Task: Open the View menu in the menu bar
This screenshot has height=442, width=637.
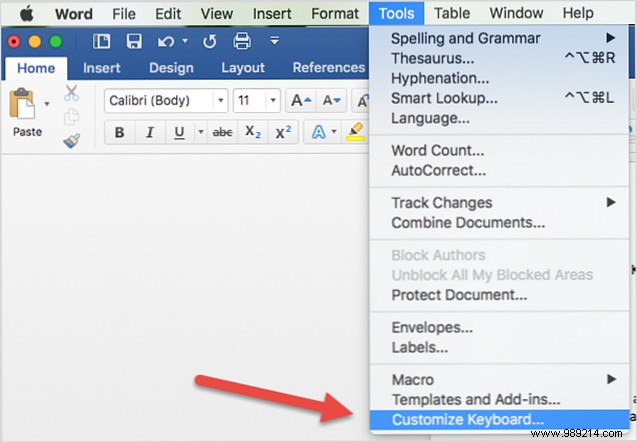Action: 217,14
